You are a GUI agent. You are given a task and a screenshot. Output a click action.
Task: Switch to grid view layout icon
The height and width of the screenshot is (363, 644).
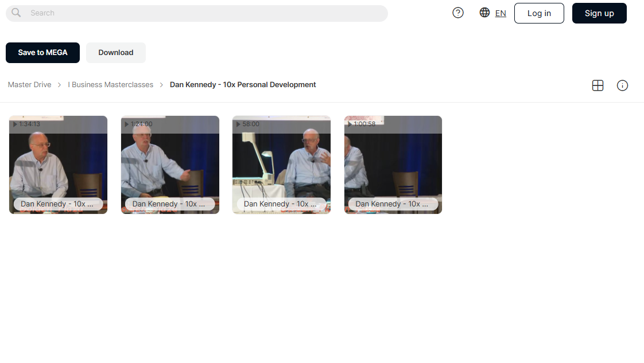pyautogui.click(x=598, y=85)
